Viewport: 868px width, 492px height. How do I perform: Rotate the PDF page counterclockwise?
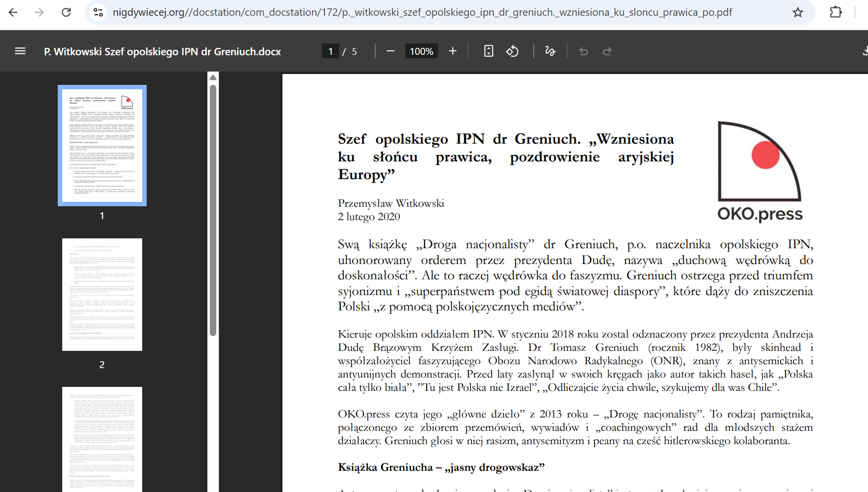[x=513, y=51]
